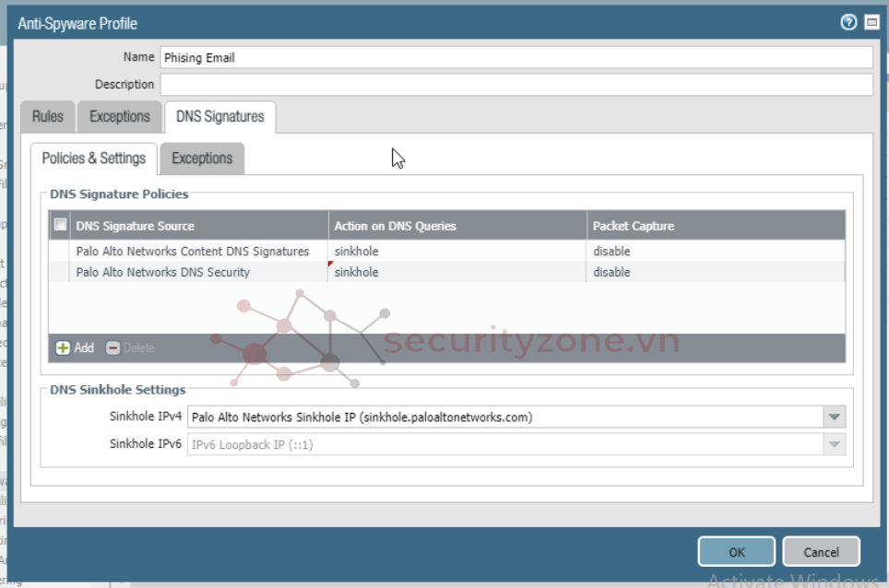
Task: Switch to the top-level Exceptions tab
Action: [119, 117]
